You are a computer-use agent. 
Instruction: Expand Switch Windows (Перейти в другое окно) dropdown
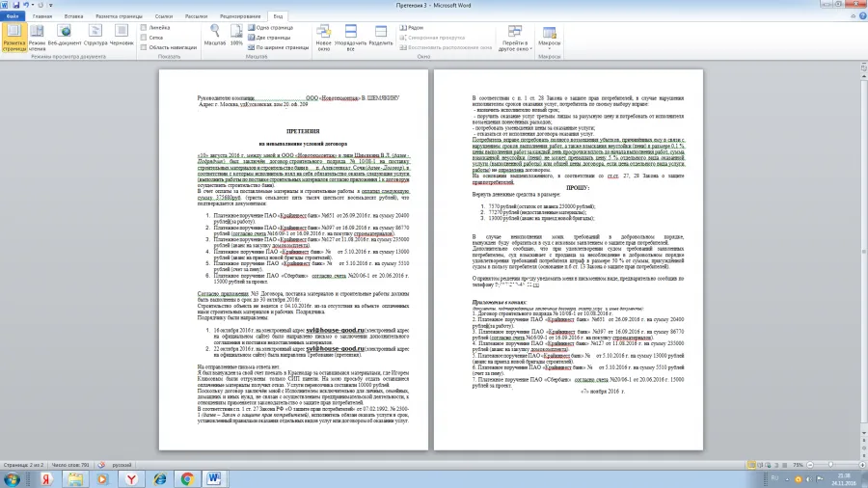click(x=515, y=37)
